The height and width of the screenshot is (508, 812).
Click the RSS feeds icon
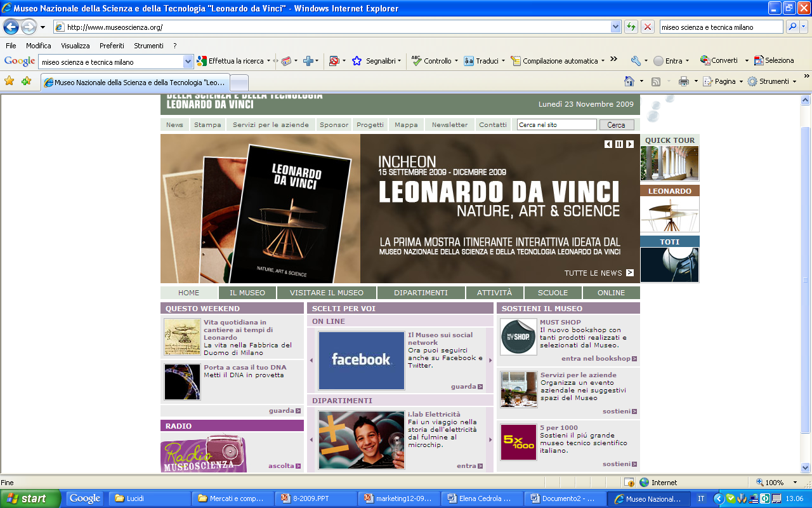tap(656, 81)
